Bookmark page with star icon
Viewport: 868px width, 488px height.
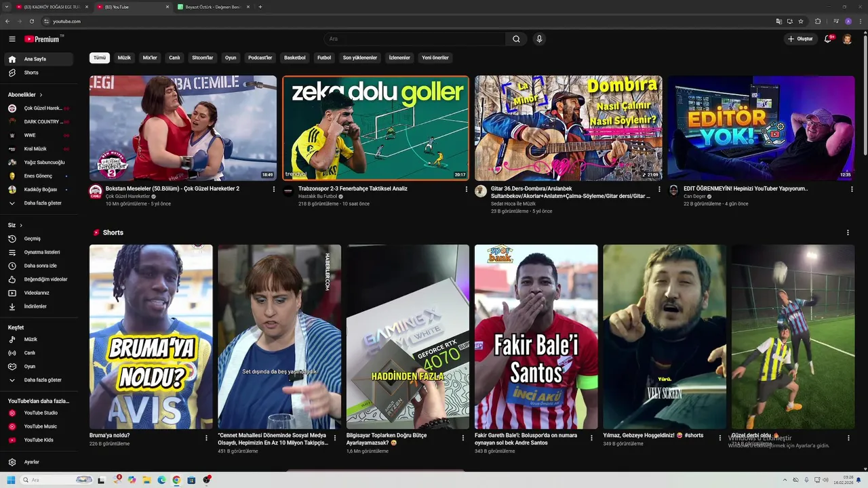tap(801, 21)
